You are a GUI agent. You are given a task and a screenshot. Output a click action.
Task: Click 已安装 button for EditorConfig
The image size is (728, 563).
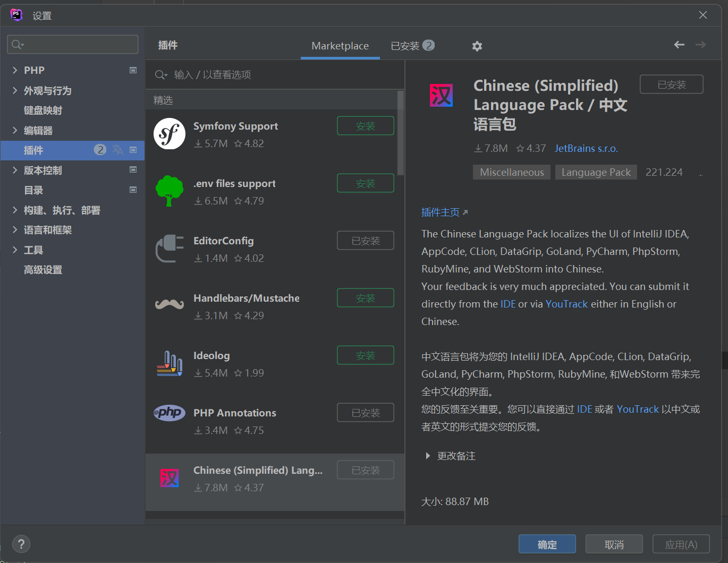tap(366, 241)
